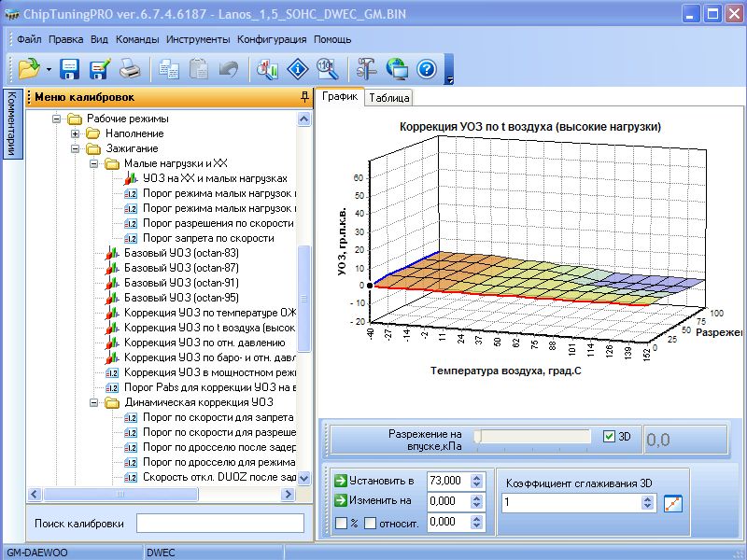The height and width of the screenshot is (560, 747).
Task: Open dropdown arrow next to open-file icon
Action: coord(48,69)
